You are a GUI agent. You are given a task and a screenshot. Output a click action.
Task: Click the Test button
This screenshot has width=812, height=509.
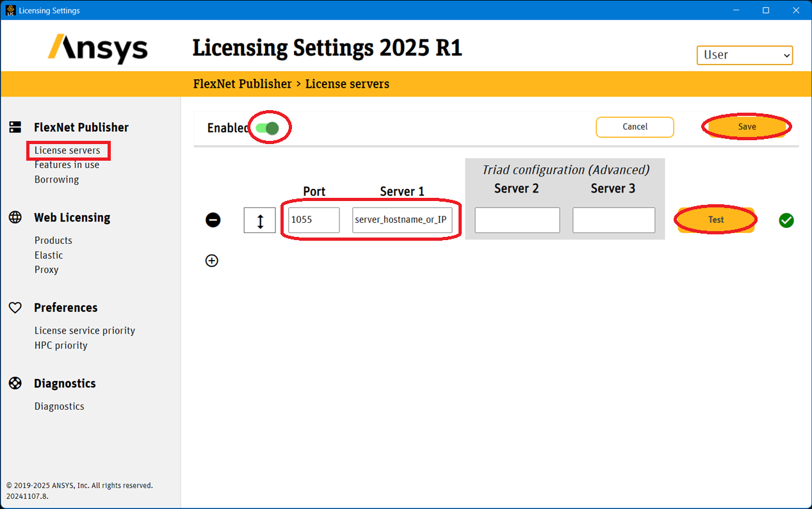click(x=716, y=220)
